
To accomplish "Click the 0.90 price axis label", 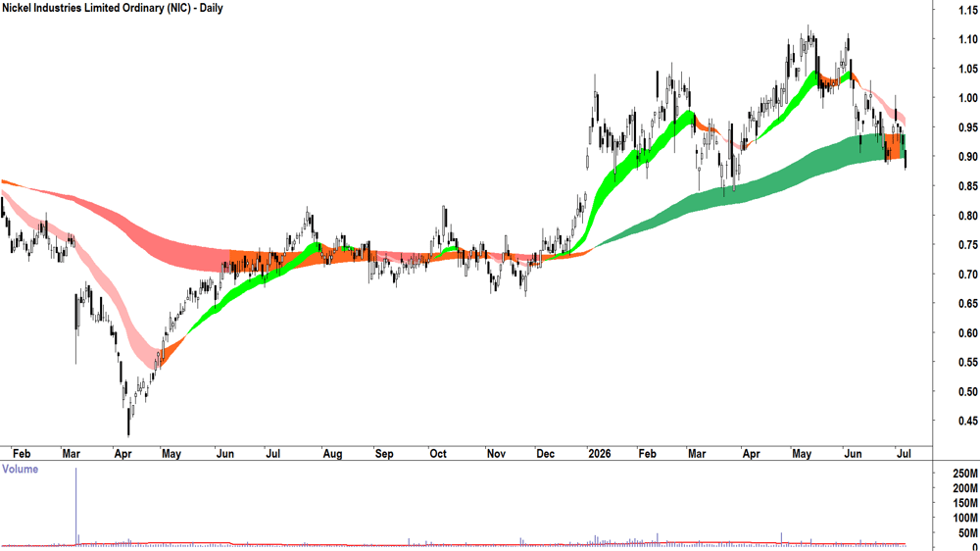I will click(968, 157).
